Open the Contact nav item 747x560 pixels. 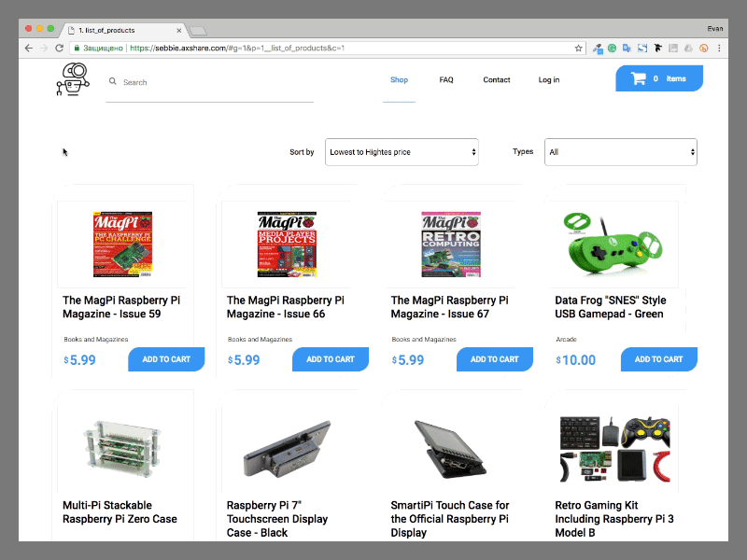497,79
